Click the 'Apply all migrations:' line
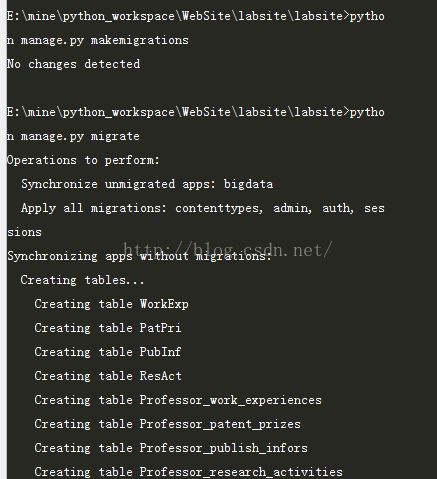This screenshot has height=479, width=437. 94,208
